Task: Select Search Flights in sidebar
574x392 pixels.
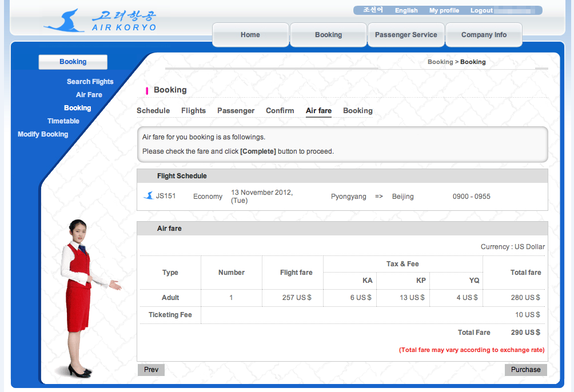Action: coord(90,82)
